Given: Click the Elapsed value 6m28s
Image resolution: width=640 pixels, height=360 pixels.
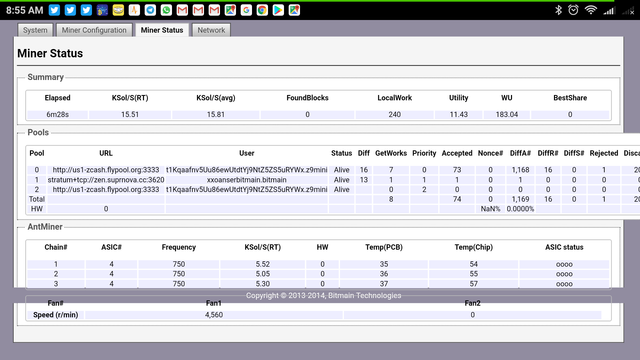Looking at the screenshot, I should pyautogui.click(x=58, y=115).
